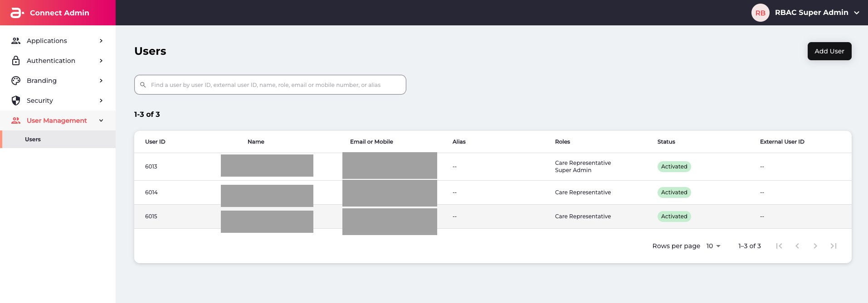
Task: Click the Applications people icon
Action: click(16, 41)
